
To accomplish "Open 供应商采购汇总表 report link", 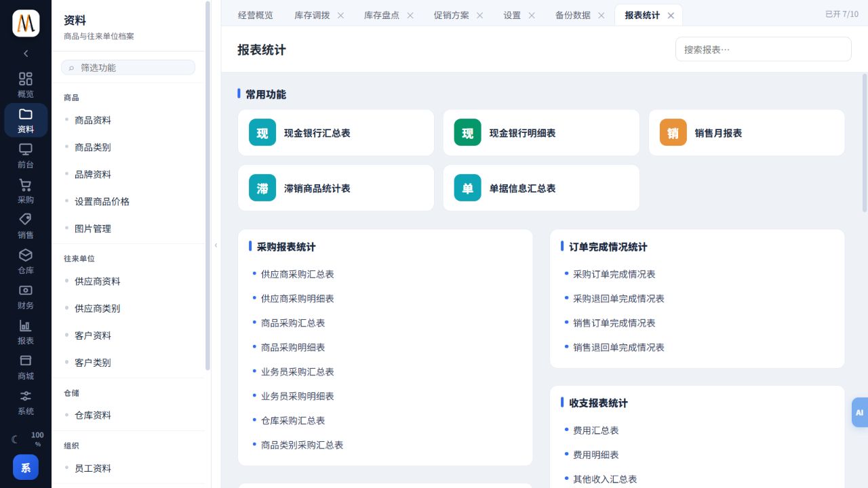I will click(298, 274).
